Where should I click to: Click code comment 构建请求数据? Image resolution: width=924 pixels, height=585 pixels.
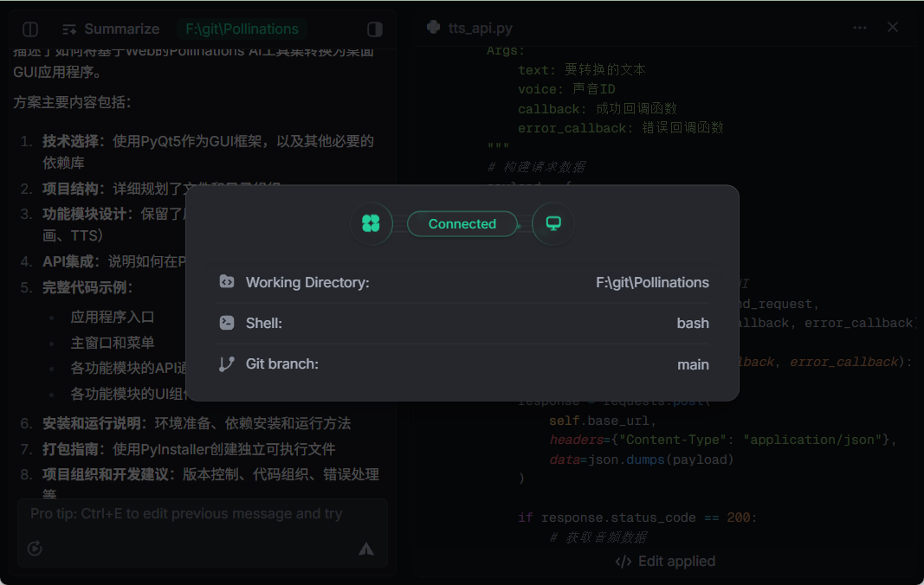click(536, 167)
